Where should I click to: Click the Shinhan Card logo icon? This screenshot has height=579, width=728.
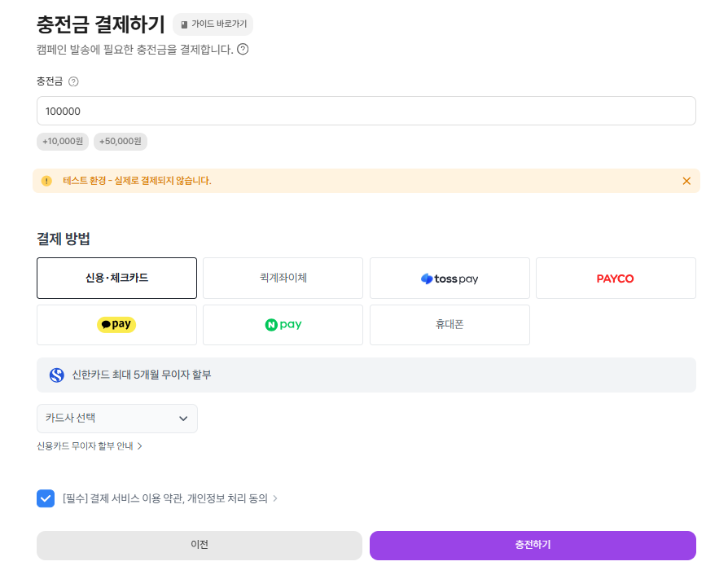coord(57,375)
